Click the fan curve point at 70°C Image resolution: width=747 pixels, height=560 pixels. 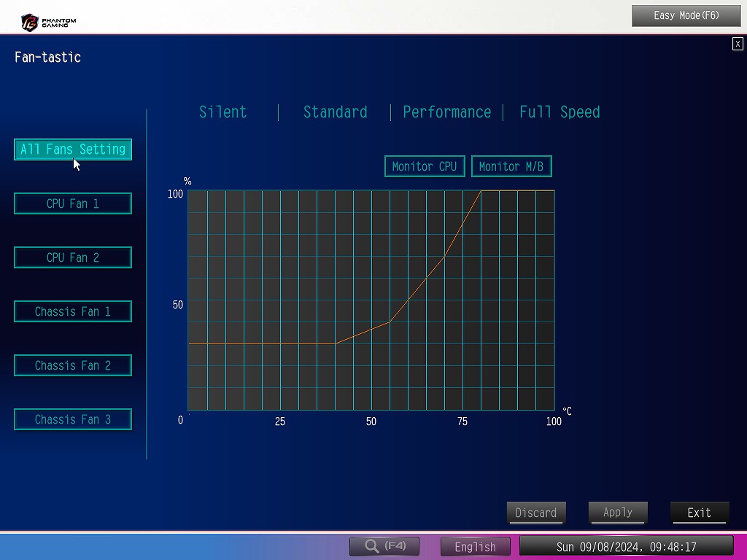click(x=444, y=256)
